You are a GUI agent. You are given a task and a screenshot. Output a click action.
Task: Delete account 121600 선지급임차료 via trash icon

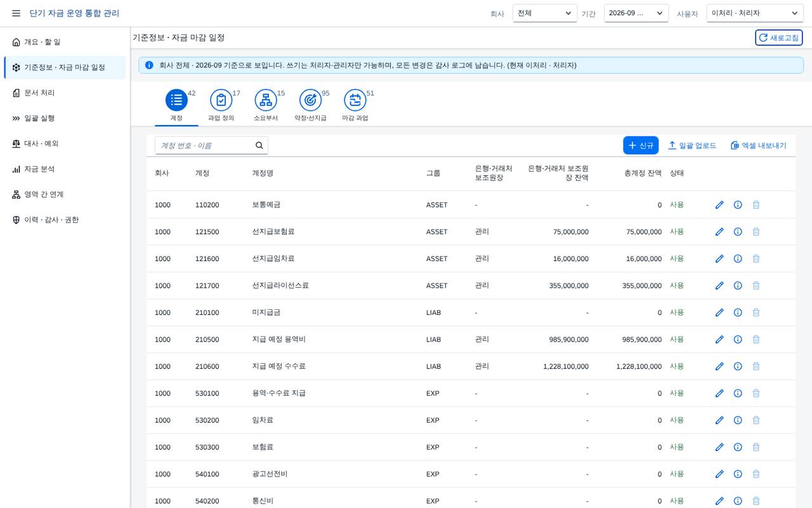click(x=756, y=259)
